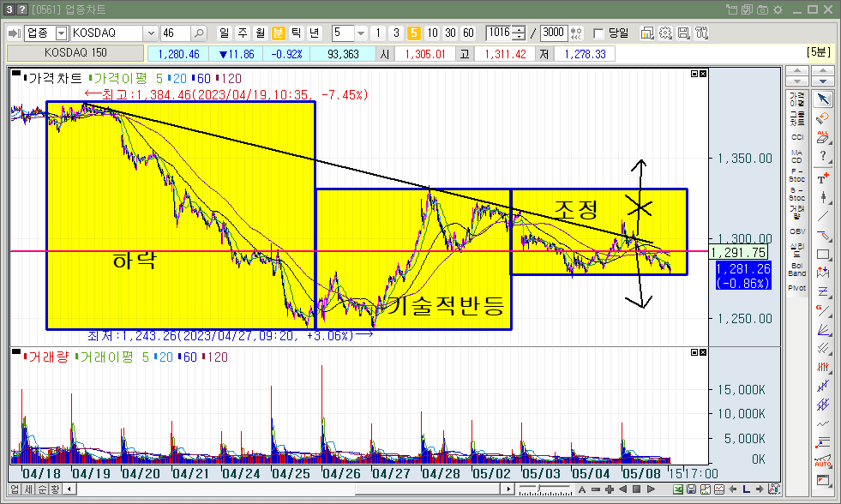This screenshot has height=504, width=841.
Task: Expand the KOSDAQ market dropdown
Action: [151, 33]
